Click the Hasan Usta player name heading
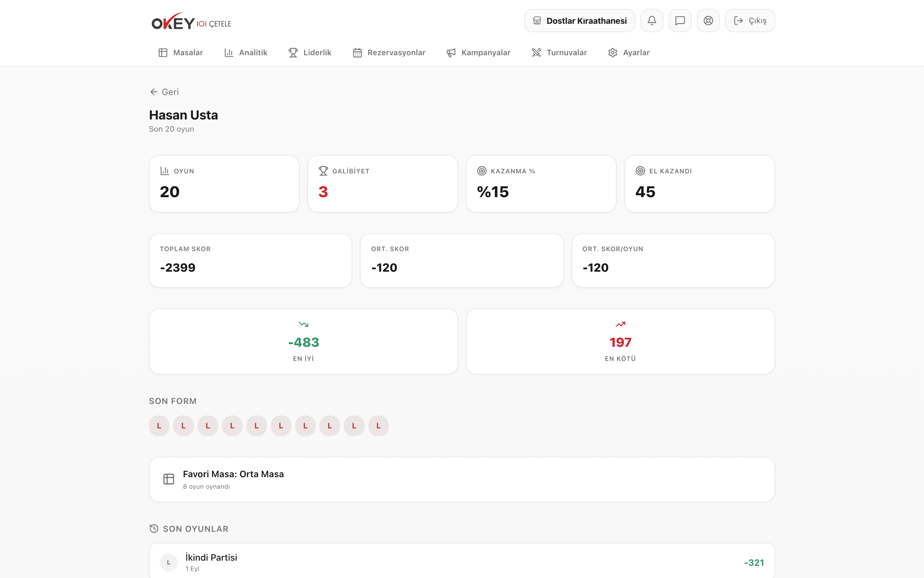This screenshot has height=578, width=924. click(x=183, y=115)
